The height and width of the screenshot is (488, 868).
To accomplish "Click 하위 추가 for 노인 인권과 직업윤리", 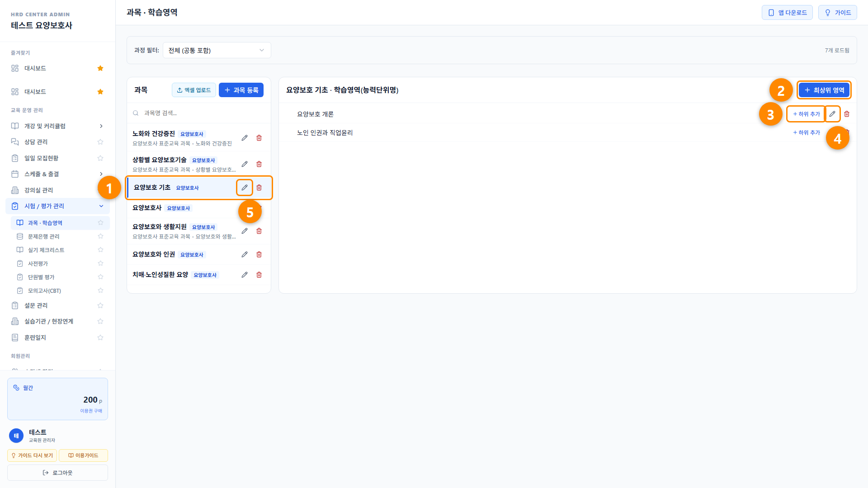I will tap(807, 132).
